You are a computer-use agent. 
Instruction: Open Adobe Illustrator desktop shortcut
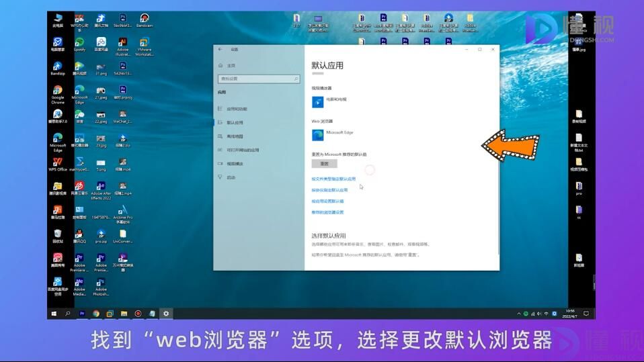coord(122,46)
